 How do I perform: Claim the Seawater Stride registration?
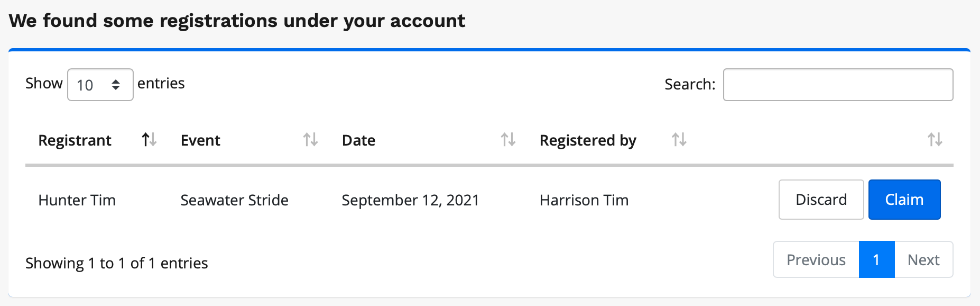point(904,200)
